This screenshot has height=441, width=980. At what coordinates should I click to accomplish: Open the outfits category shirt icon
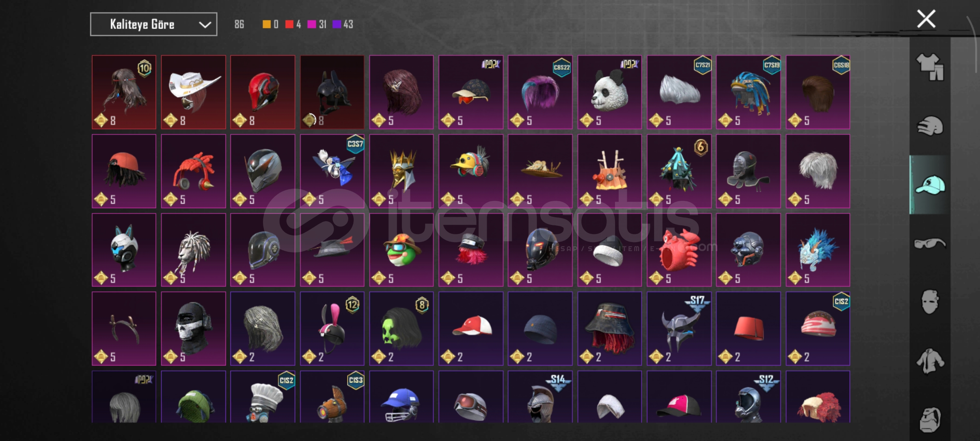[930, 67]
